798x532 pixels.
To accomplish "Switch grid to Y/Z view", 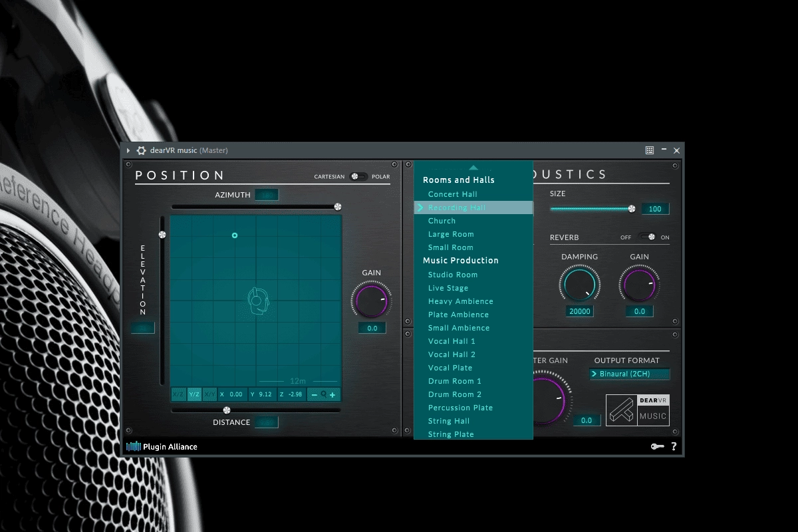I will (194, 394).
